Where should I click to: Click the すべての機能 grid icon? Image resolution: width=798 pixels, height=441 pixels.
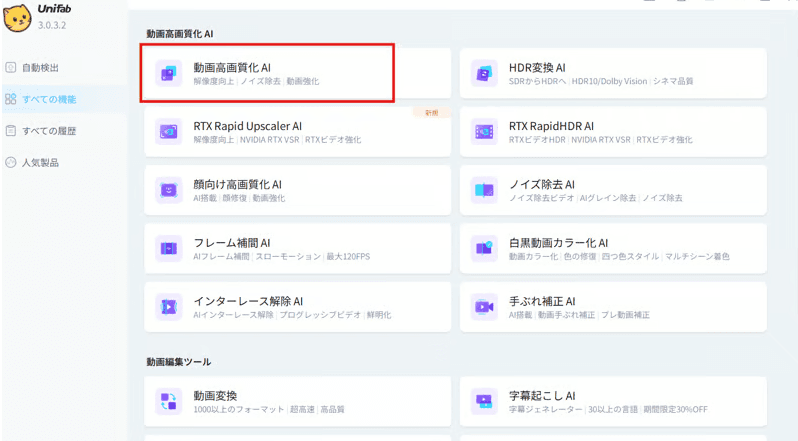click(11, 99)
